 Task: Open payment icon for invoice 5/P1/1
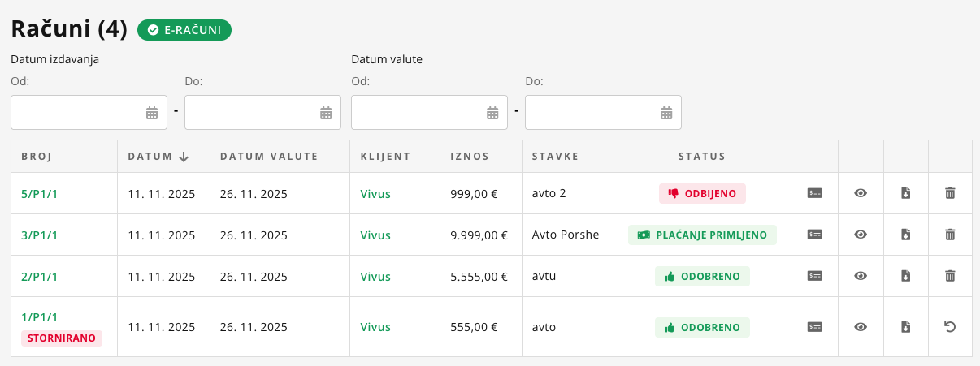click(814, 193)
